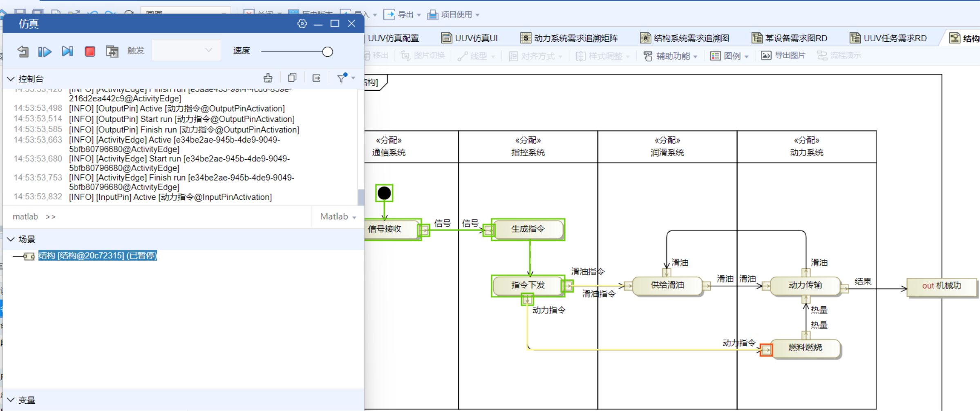
Task: Open the console filter funnel dropdown
Action: coord(345,78)
